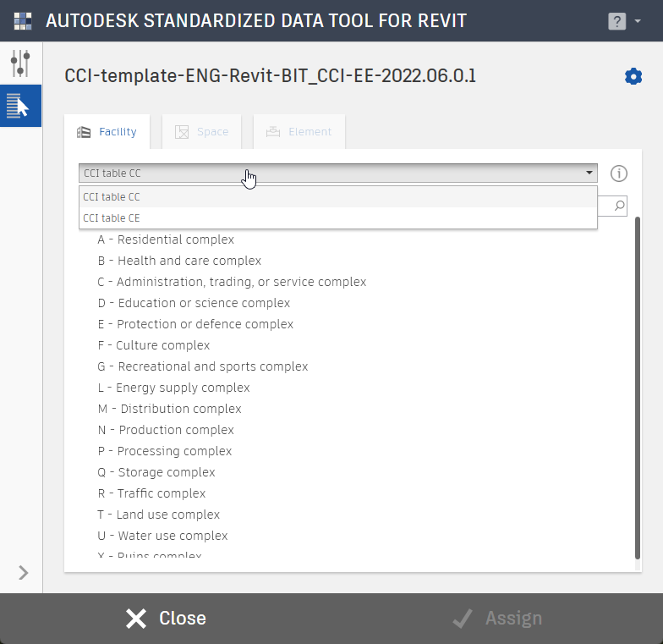Select M - Distribution complex
The height and width of the screenshot is (644, 663).
point(169,409)
